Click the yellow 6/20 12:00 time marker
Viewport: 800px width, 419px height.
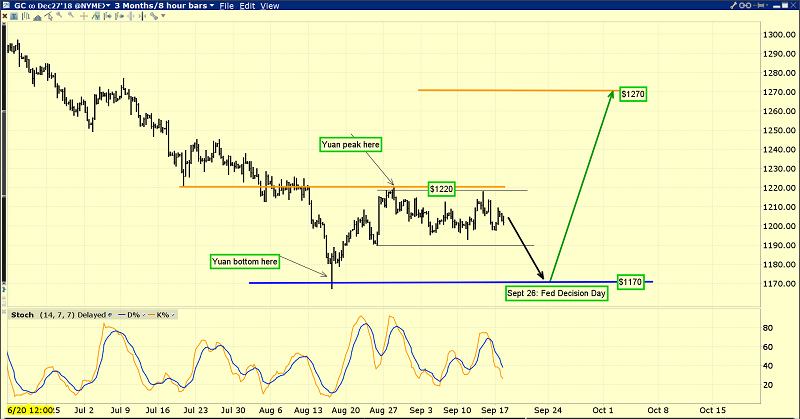26,410
